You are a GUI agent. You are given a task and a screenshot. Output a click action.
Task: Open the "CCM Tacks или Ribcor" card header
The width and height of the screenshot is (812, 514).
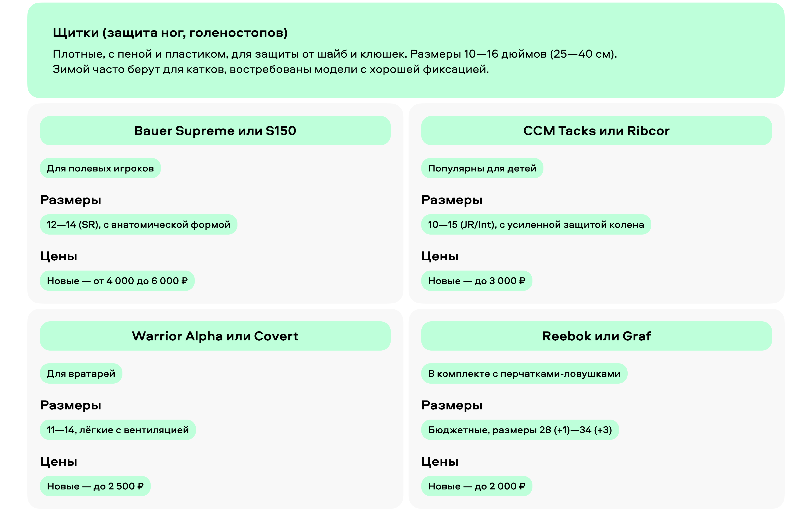tap(596, 131)
